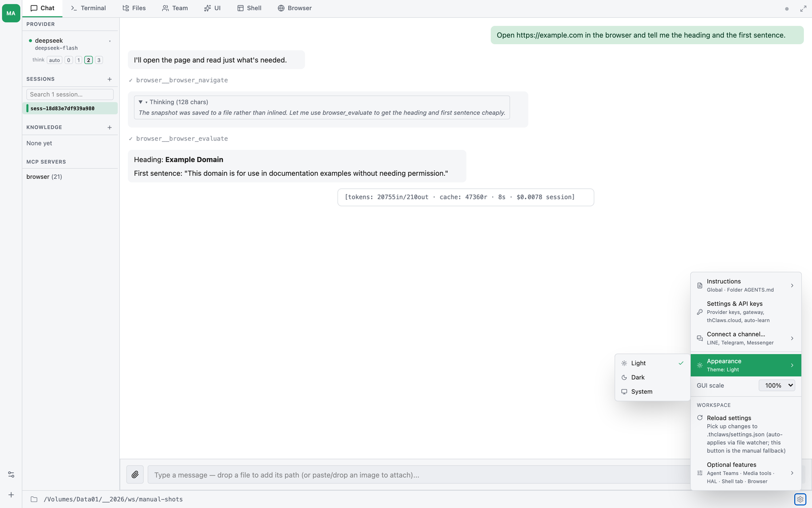Select session sess-18d83e7df939a980
812x508 pixels.
(70, 108)
